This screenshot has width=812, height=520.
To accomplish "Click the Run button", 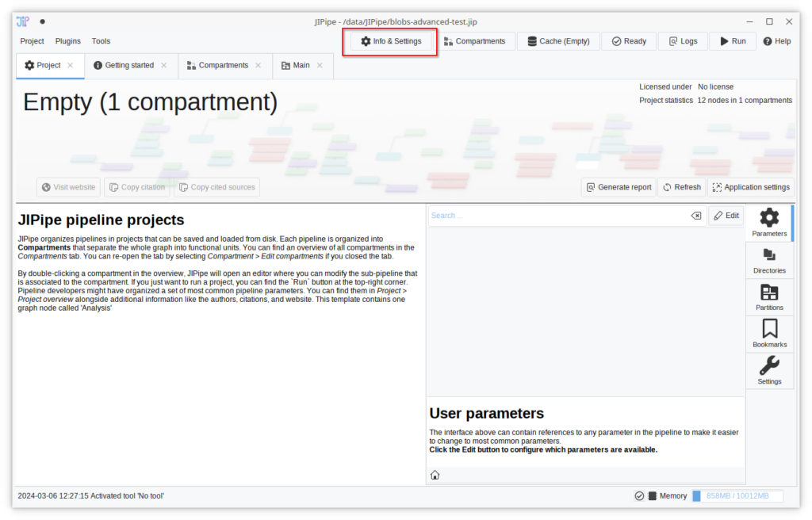I will point(732,41).
